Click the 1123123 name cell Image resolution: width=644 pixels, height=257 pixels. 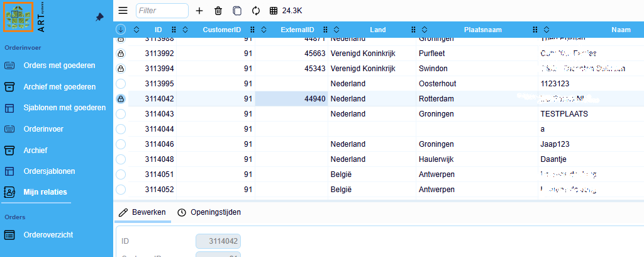pos(591,84)
